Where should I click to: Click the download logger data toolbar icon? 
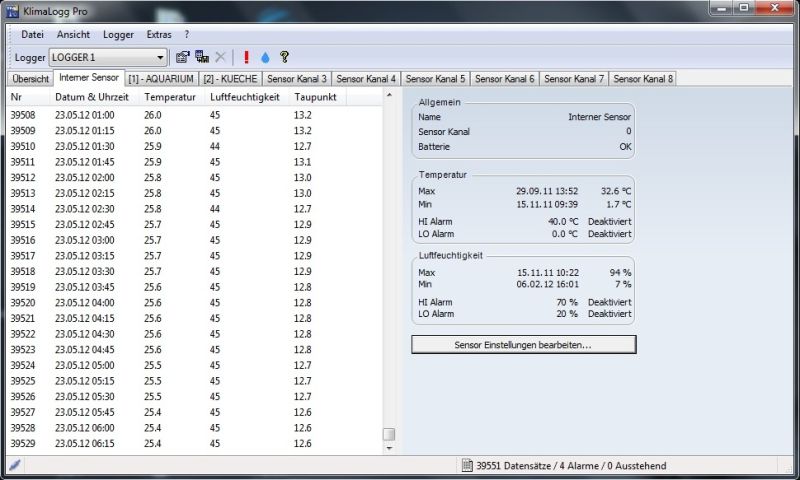[x=202, y=57]
